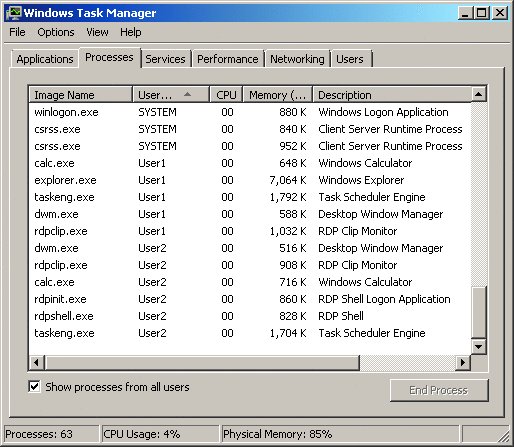Select User2's rdpshell.exe process

tap(250, 316)
